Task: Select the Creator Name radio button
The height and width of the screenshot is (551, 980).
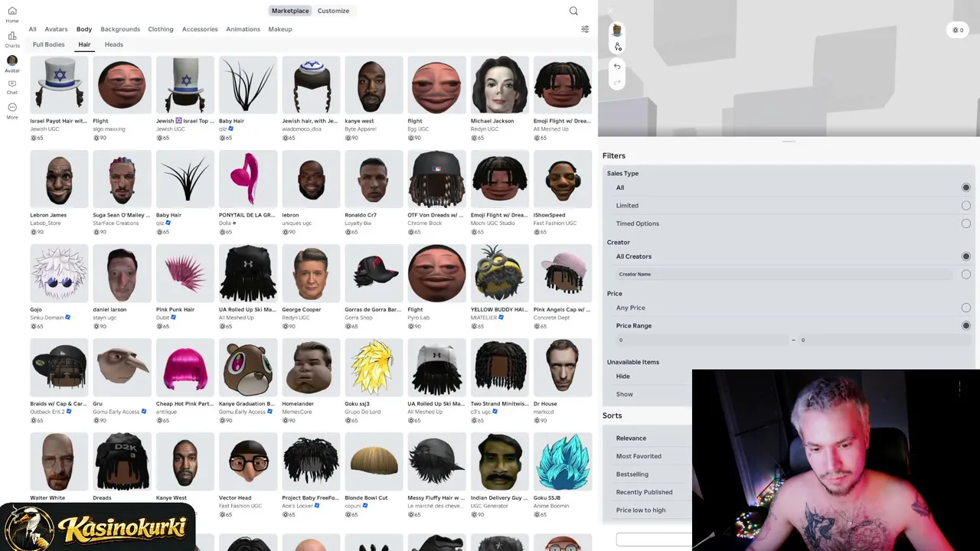Action: tap(965, 274)
